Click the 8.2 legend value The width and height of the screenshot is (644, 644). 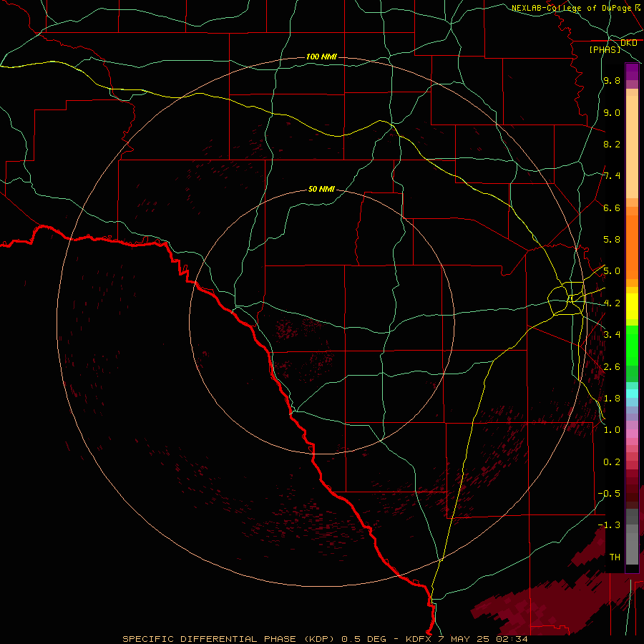(612, 144)
